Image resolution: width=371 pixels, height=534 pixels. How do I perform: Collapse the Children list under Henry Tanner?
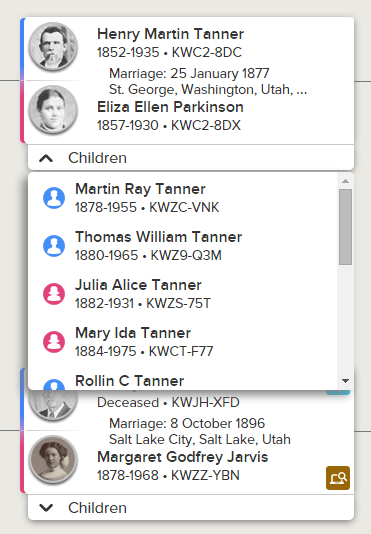click(191, 158)
